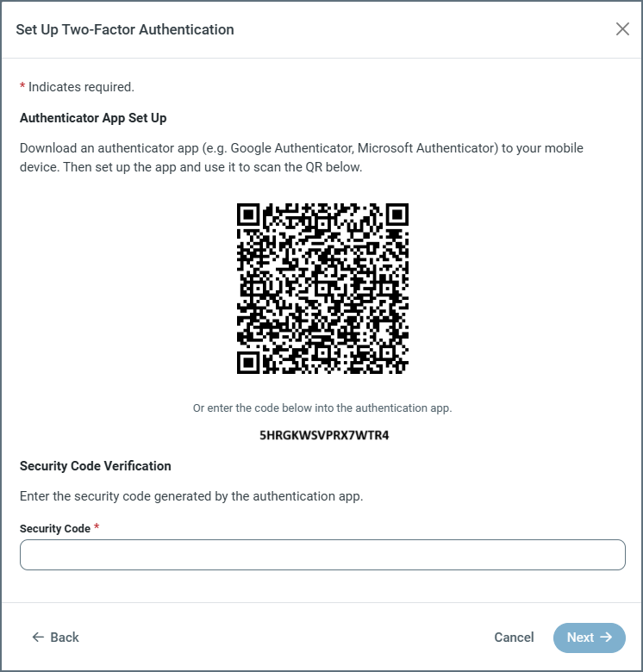
Task: Click the QR code image
Action: coord(322,289)
